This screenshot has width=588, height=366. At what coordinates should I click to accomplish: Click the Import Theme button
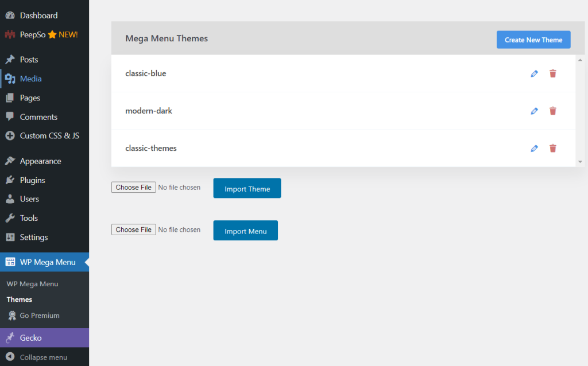pyautogui.click(x=247, y=188)
